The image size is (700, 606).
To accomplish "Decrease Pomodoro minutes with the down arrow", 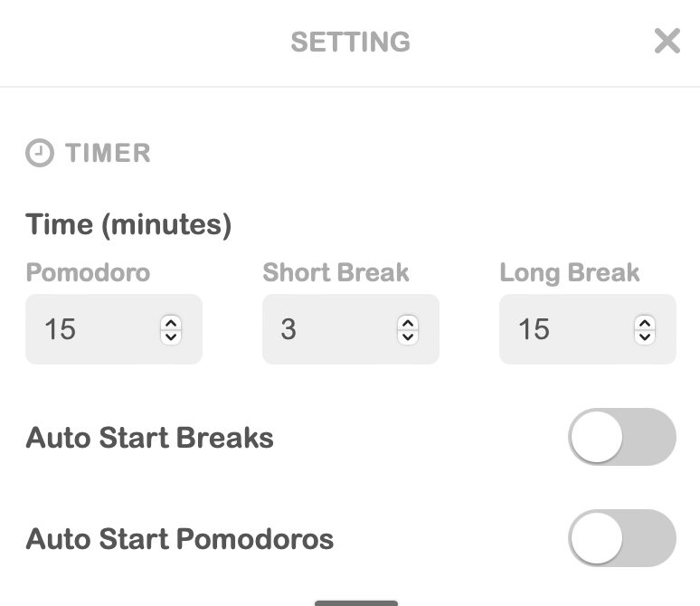I will point(171,336).
